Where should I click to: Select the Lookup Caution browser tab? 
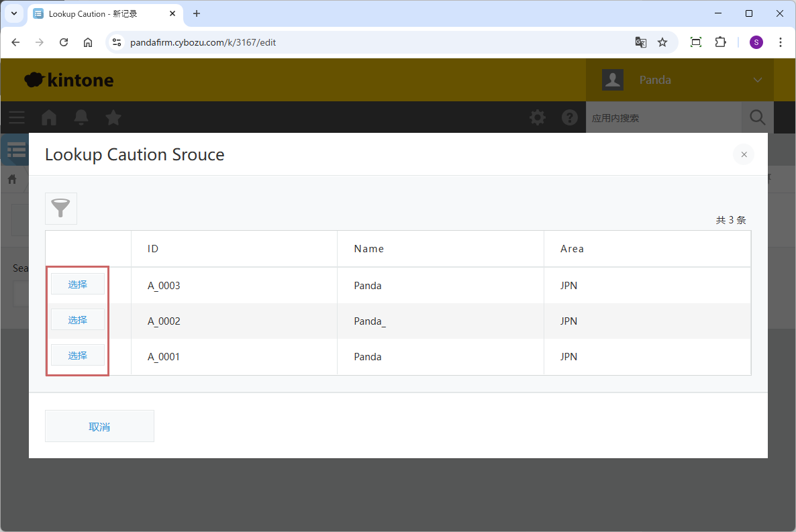pyautogui.click(x=101, y=13)
